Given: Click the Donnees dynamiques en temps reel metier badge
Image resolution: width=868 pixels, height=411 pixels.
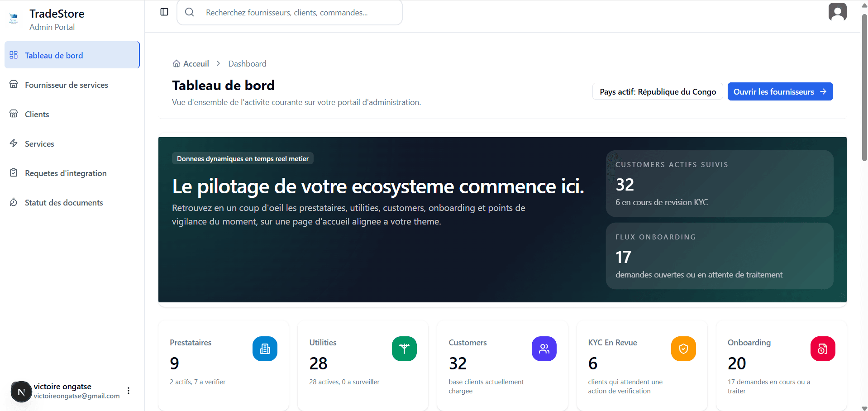Looking at the screenshot, I should [x=243, y=158].
